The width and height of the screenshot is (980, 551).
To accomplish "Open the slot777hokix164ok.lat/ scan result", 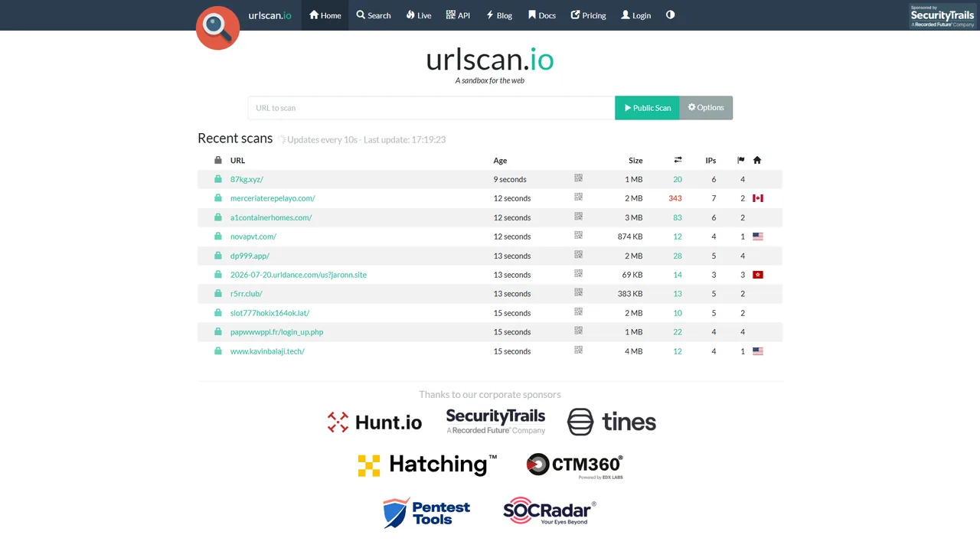I will click(x=269, y=313).
